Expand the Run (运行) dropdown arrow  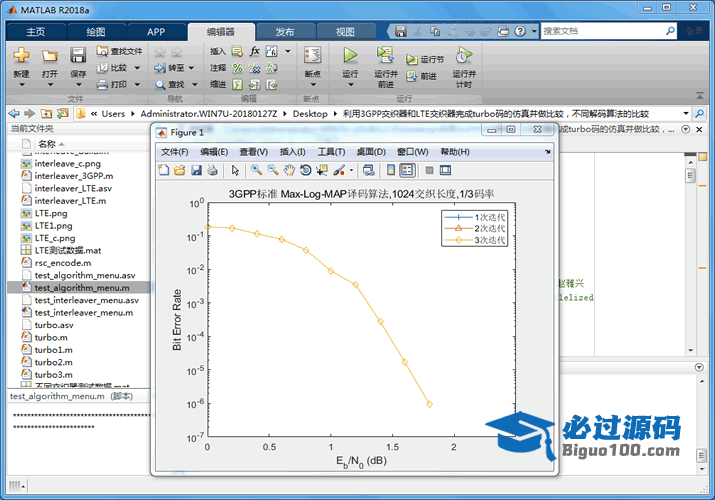pos(350,85)
